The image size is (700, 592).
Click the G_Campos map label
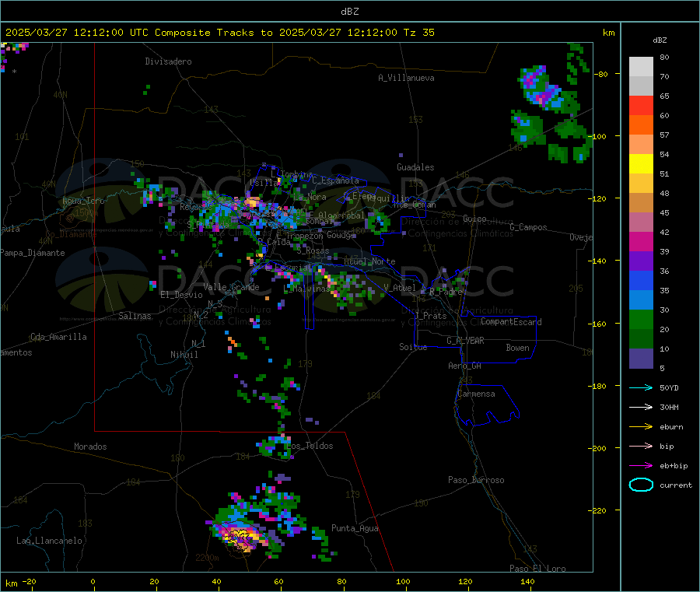[528, 227]
